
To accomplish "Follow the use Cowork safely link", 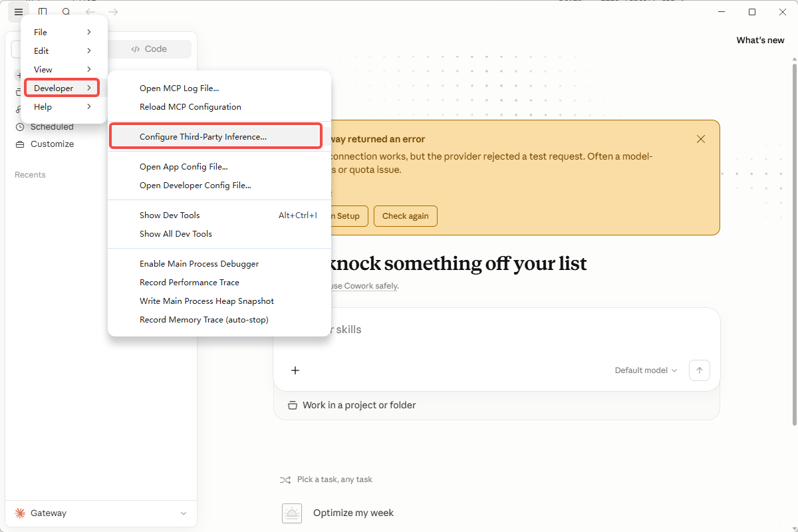I will 365,286.
